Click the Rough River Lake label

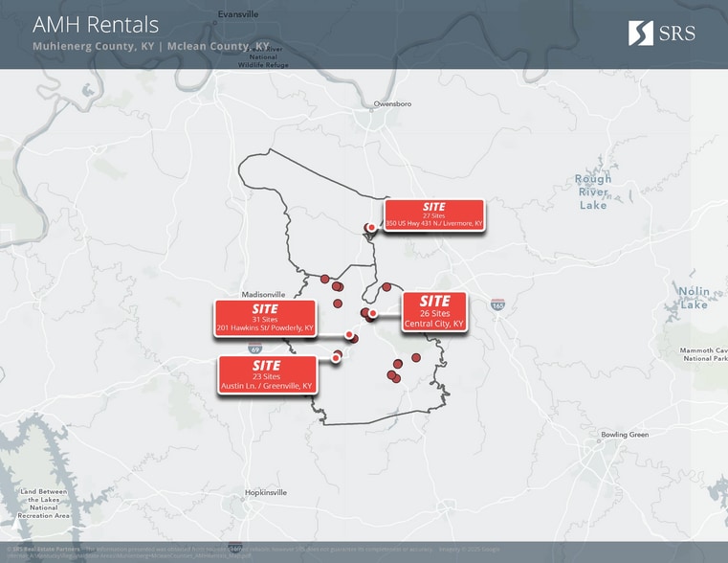[x=593, y=191]
